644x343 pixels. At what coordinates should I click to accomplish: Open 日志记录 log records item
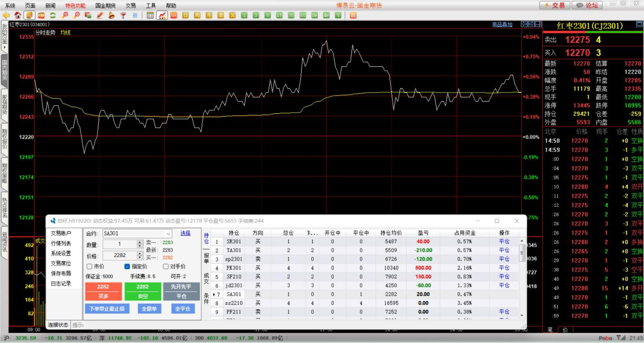[61, 284]
